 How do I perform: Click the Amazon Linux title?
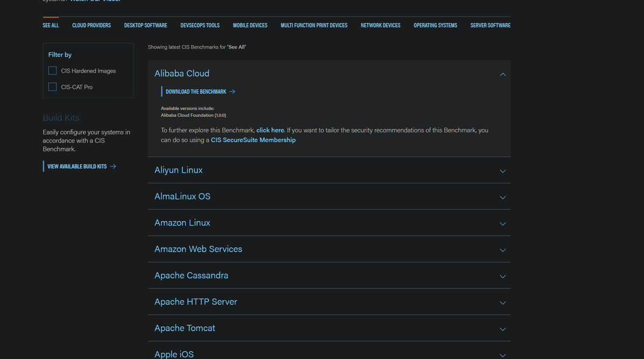point(182,223)
